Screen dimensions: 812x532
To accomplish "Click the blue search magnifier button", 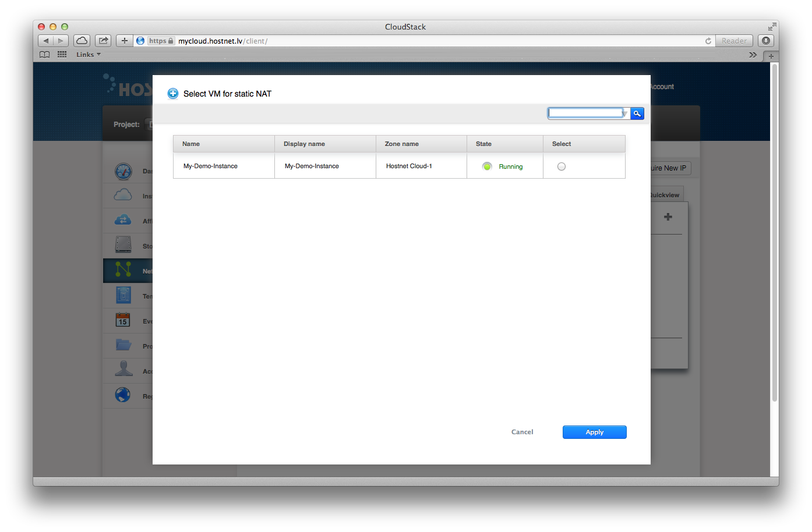I will 637,114.
